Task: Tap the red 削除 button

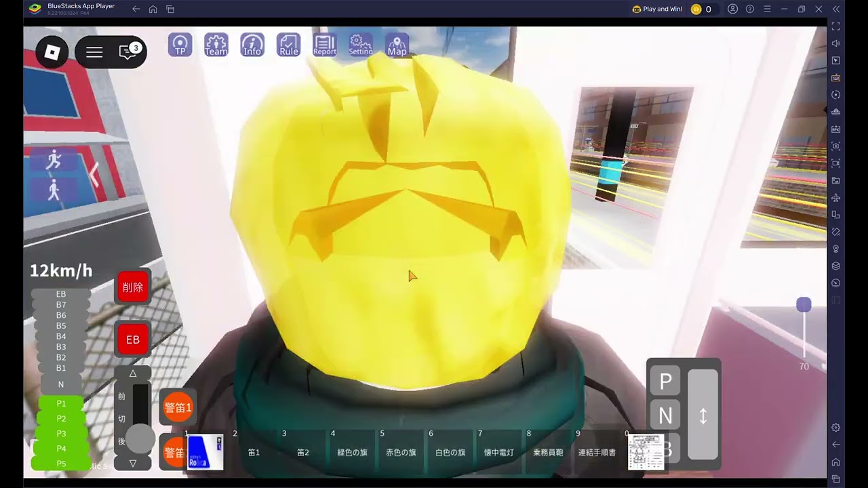Action: click(x=133, y=287)
